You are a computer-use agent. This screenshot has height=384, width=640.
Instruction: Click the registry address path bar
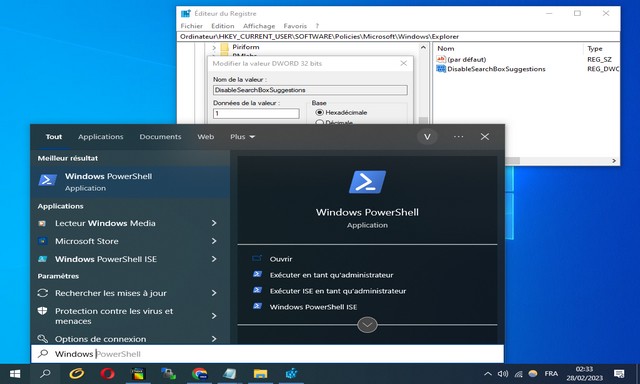(398, 36)
